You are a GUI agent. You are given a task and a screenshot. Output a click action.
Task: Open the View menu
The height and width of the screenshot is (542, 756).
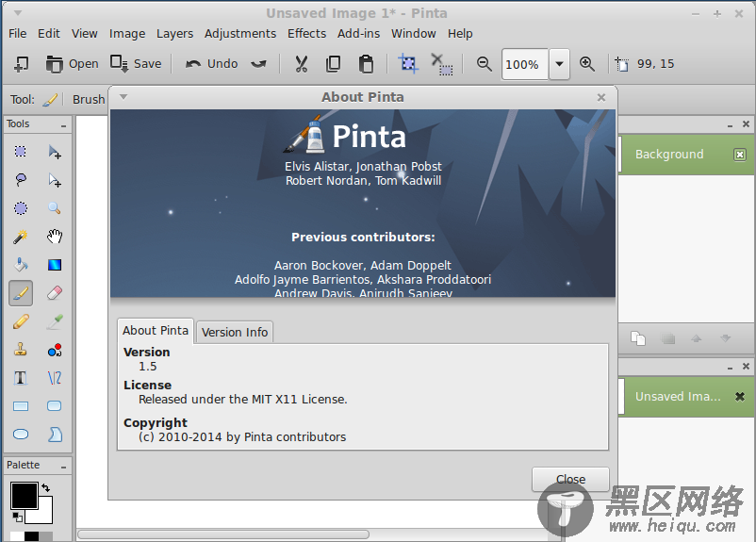85,34
